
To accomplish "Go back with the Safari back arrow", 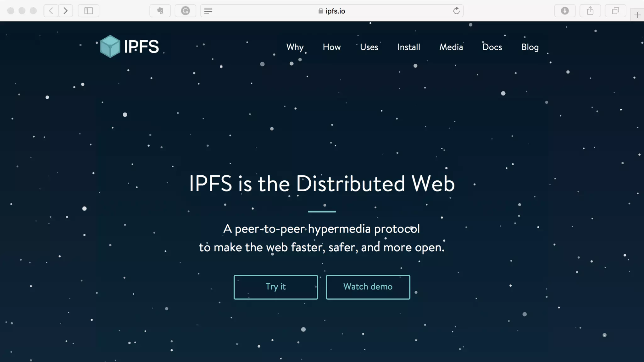I will click(51, 11).
